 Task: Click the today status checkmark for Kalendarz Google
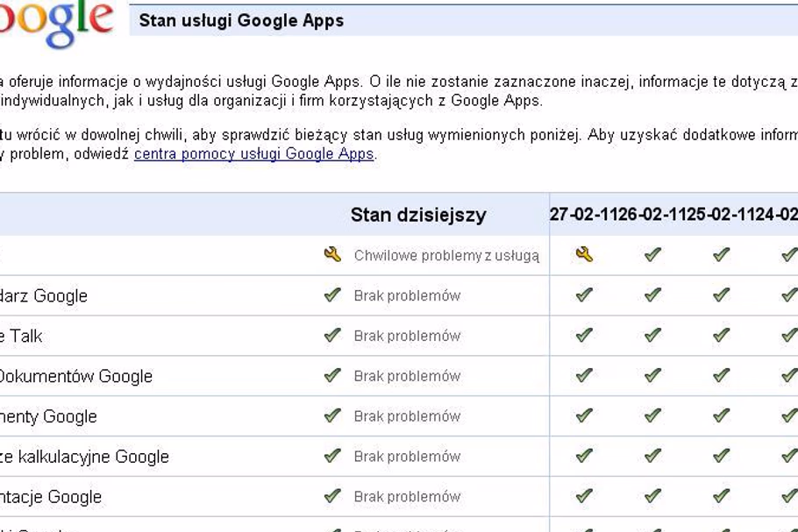click(331, 295)
